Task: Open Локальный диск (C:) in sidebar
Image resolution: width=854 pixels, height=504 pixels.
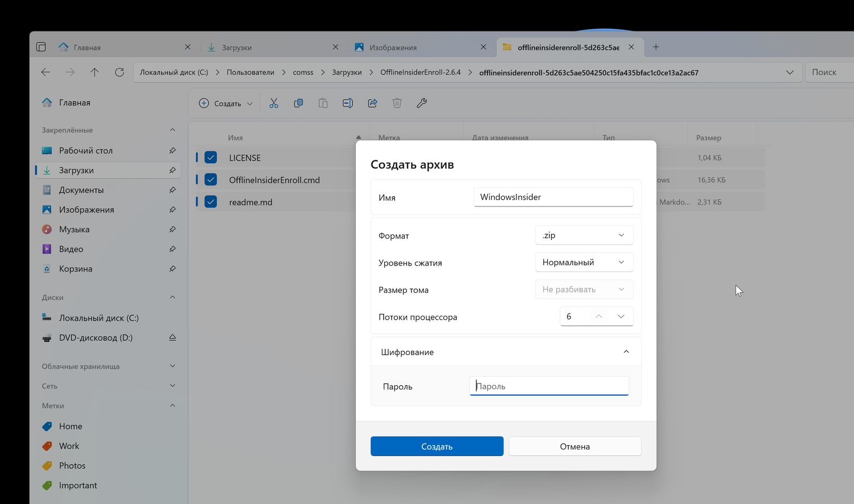Action: [x=108, y=318]
